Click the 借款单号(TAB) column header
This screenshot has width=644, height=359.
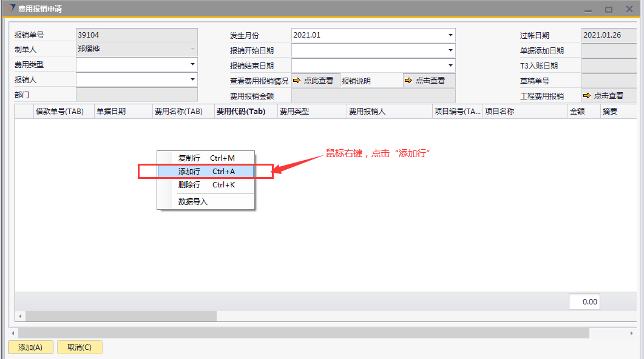(x=59, y=112)
